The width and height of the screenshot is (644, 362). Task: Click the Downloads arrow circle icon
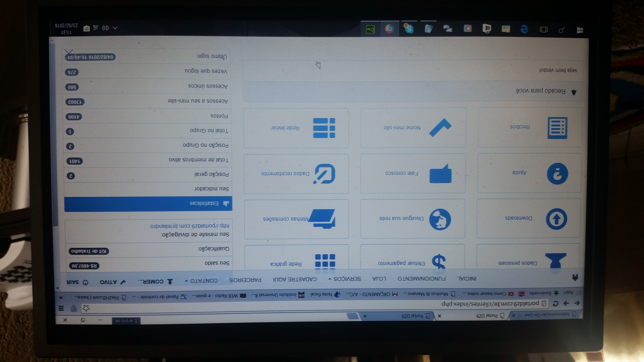click(556, 219)
